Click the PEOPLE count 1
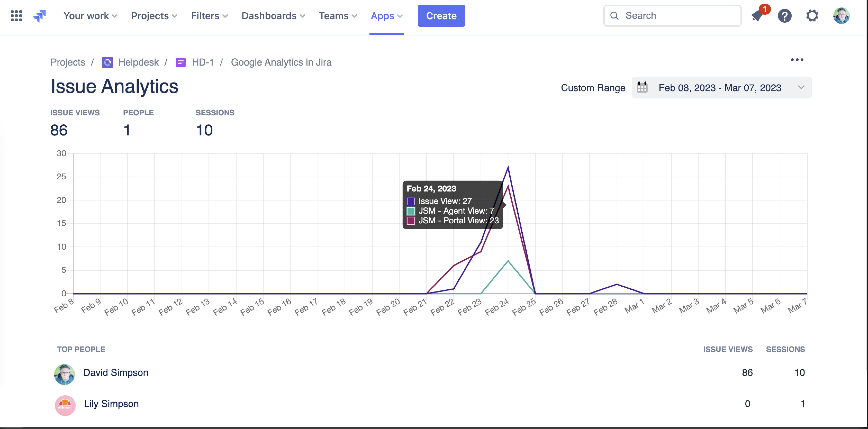The width and height of the screenshot is (868, 429). (x=127, y=130)
